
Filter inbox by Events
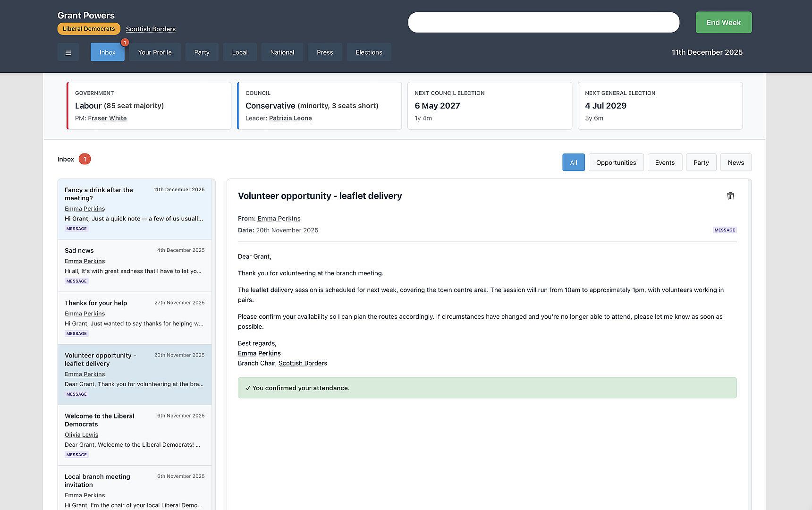(664, 162)
